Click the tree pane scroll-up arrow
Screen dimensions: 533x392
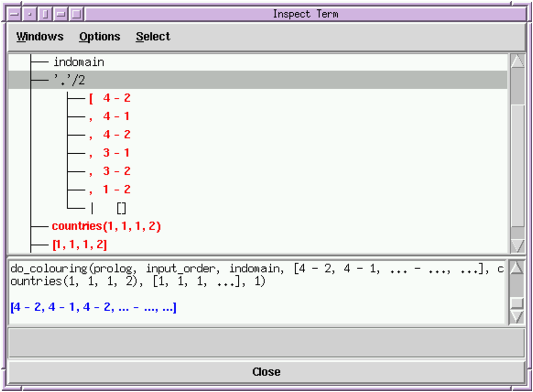517,61
